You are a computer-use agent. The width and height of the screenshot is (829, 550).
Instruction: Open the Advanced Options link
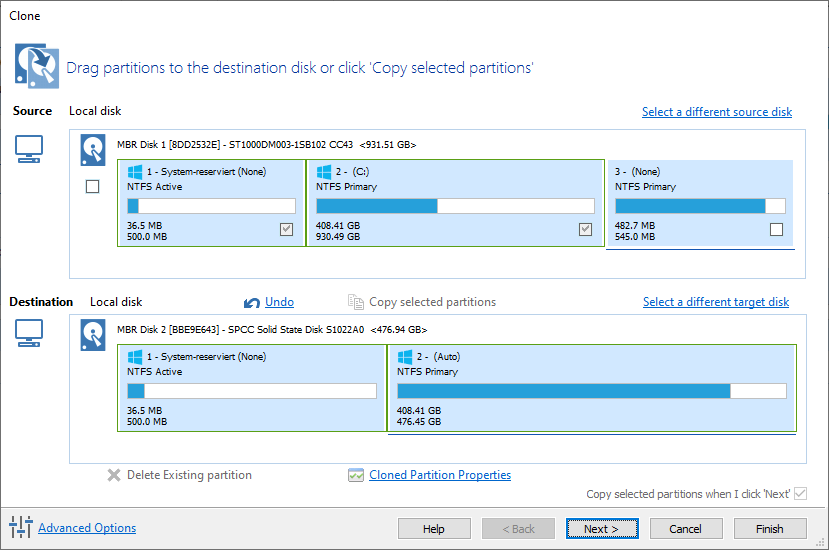pos(87,528)
